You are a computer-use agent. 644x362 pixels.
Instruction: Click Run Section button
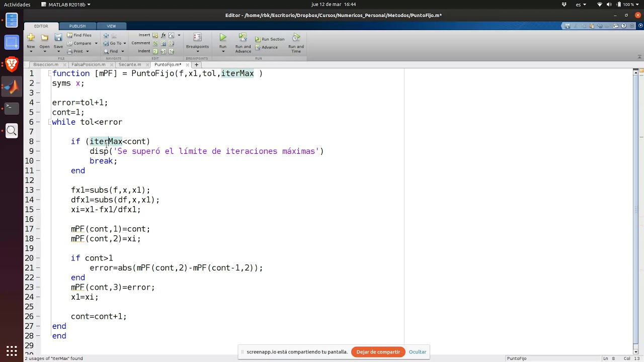[270, 39]
